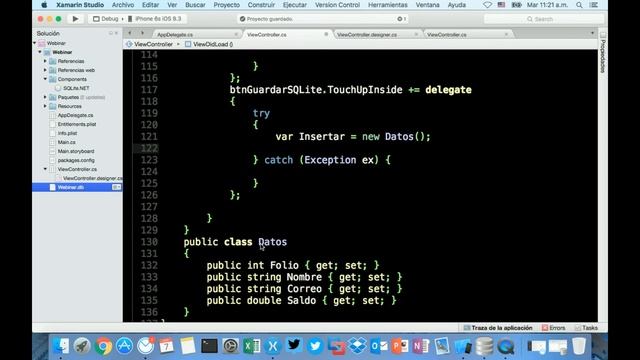Switch to the ViewController.designer.cs tab
The width and height of the screenshot is (640, 360).
coord(367,35)
